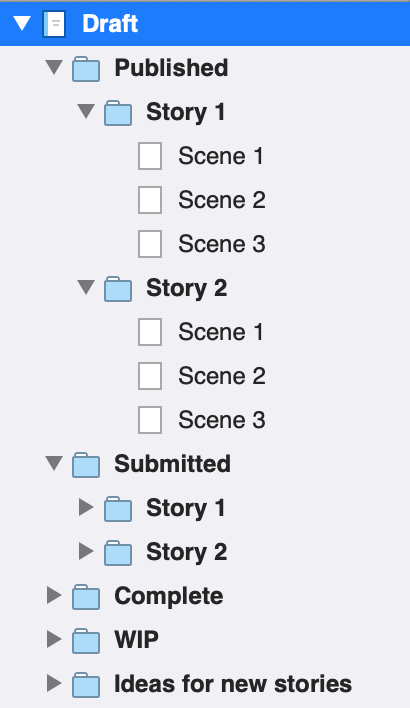The width and height of the screenshot is (410, 708).
Task: Click the Submitted folder icon
Action: point(86,465)
